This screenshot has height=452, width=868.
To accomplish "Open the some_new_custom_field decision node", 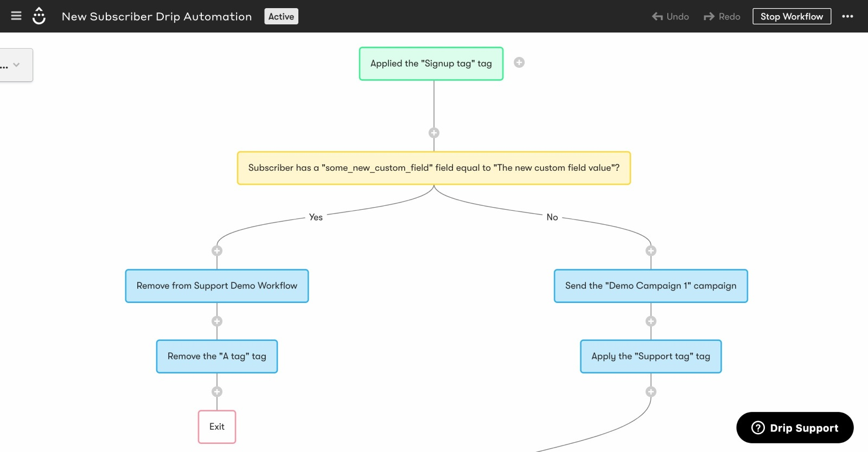I will click(x=434, y=168).
